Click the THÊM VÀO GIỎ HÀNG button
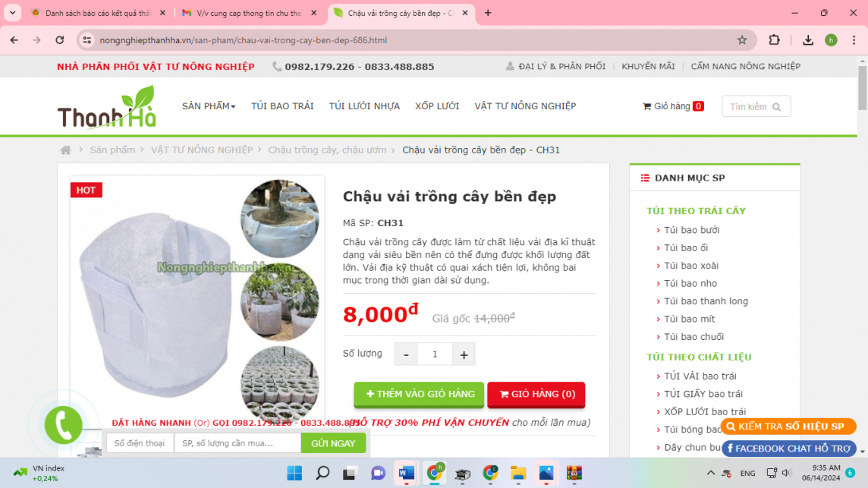This screenshot has width=868, height=488. tap(419, 395)
